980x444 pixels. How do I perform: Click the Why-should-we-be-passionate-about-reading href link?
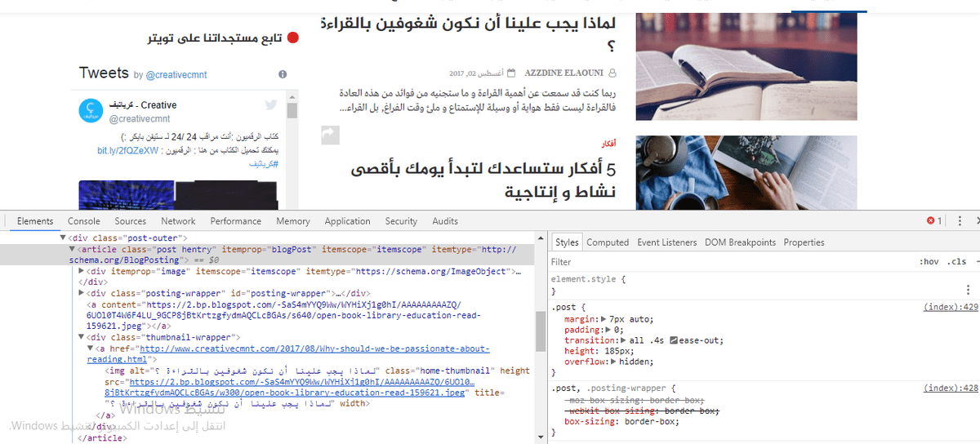pyautogui.click(x=288, y=353)
